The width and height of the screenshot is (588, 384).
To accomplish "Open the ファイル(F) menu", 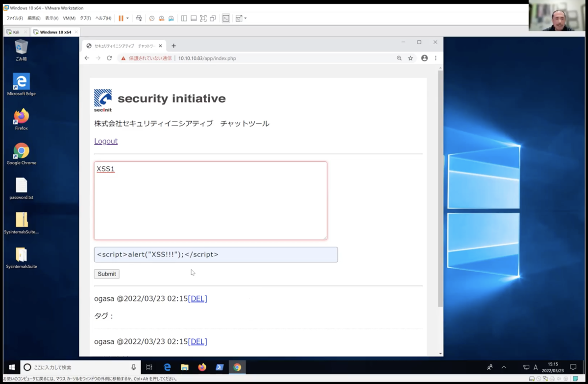I will [15, 18].
